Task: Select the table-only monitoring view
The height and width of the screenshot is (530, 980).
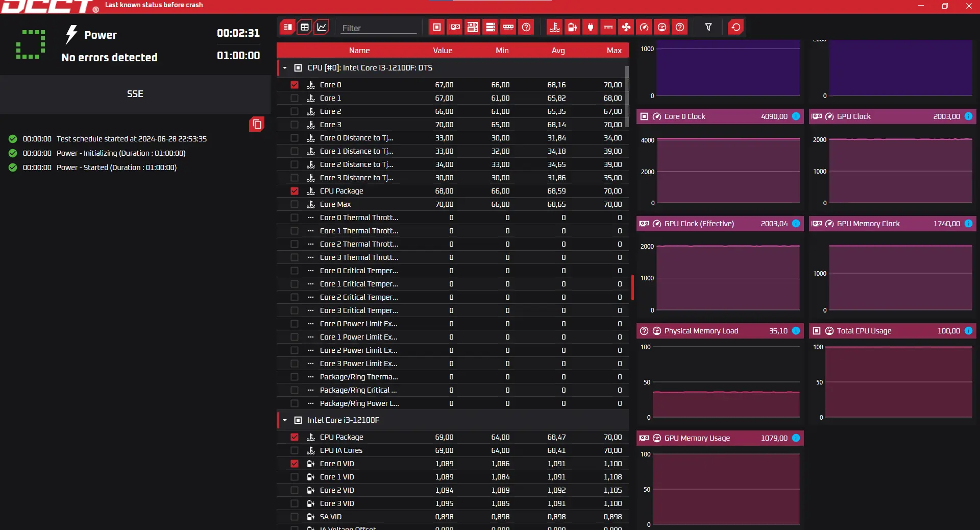Action: (305, 27)
